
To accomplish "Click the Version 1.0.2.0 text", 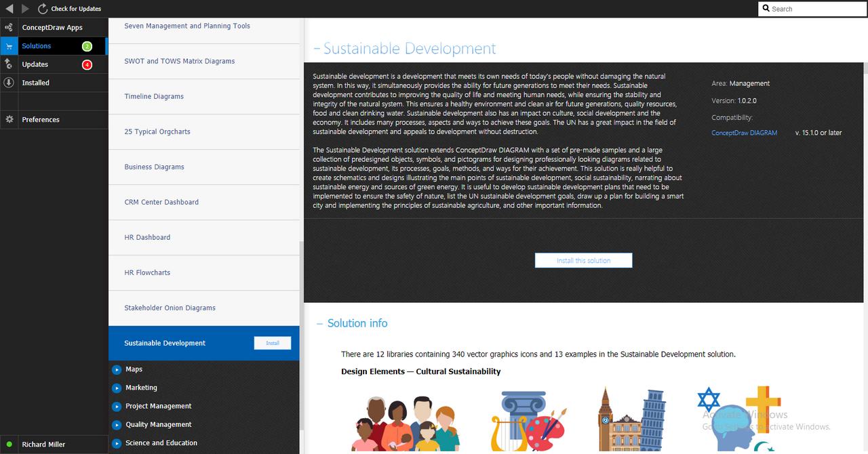I will coord(734,100).
